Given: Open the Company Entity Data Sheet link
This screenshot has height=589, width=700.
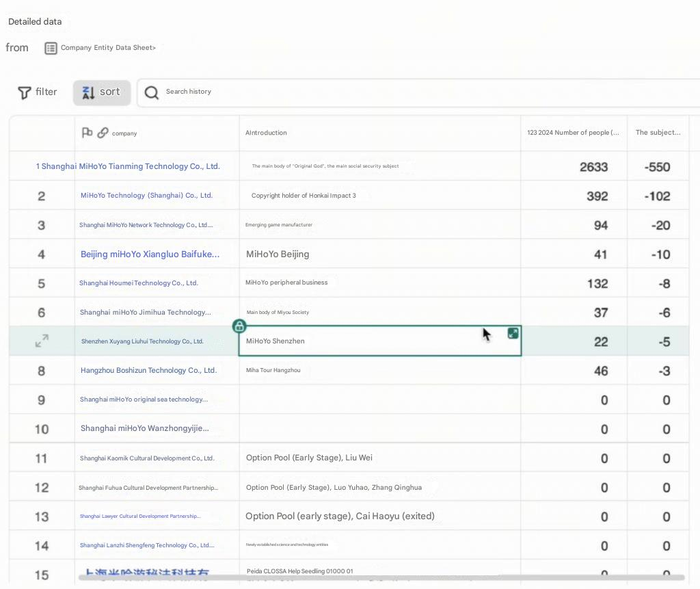Looking at the screenshot, I should click(x=108, y=48).
